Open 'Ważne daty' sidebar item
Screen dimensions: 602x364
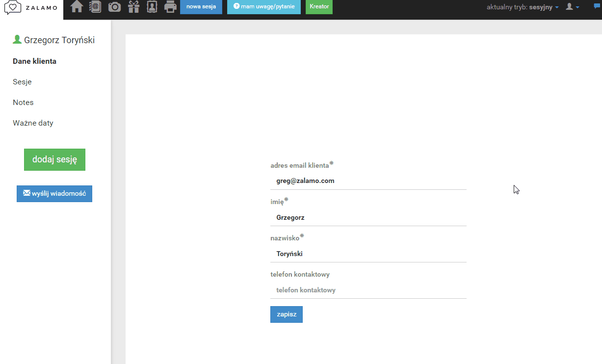pos(33,123)
